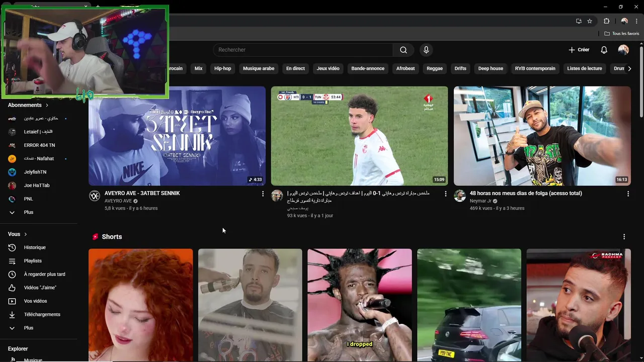
Task: Open AVEYRO AVE - 3ATBET SENNIK title
Action: (x=142, y=193)
